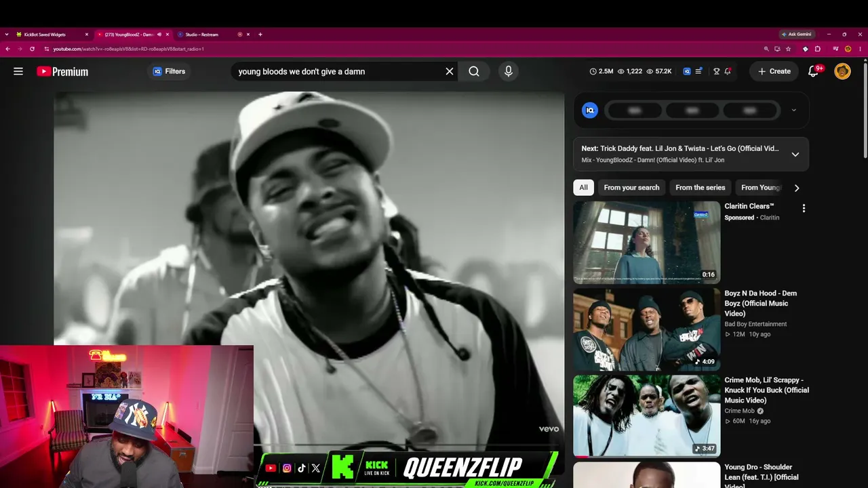Open the Chrome profile avatar
868x488 pixels.
point(848,49)
